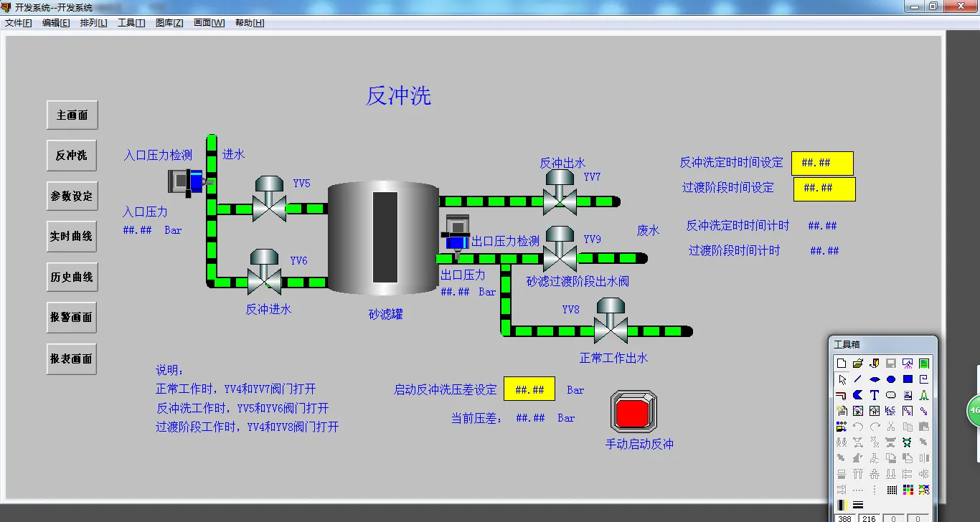
Task: Toggle the grid display icon
Action: [892, 489]
